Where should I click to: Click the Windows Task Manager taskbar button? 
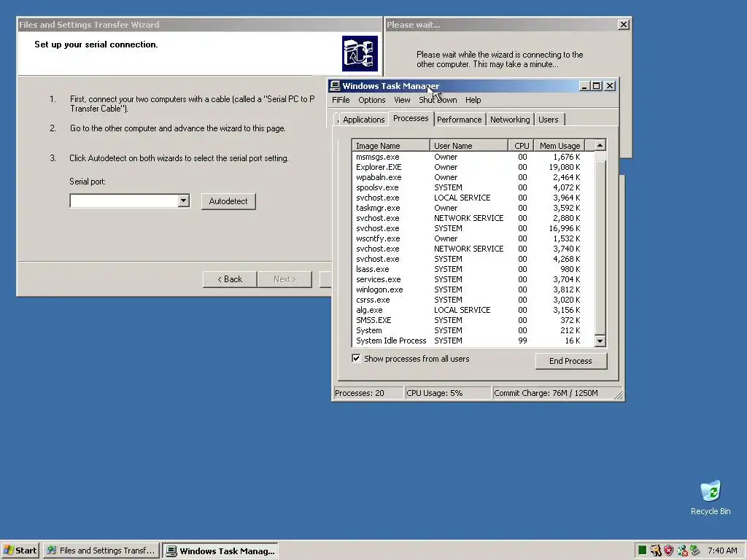pyautogui.click(x=220, y=551)
